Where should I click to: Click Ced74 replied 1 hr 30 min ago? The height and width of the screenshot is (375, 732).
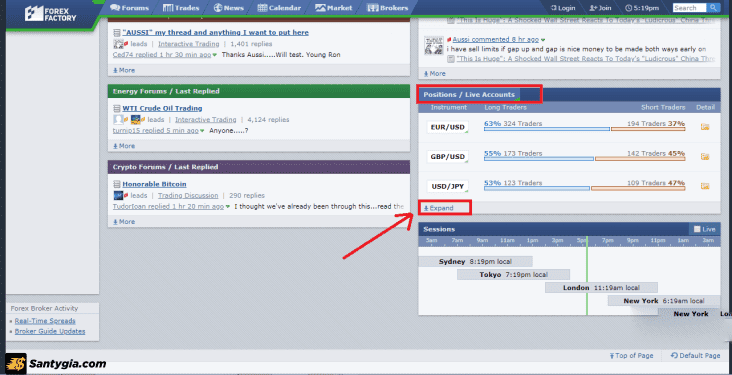point(162,55)
